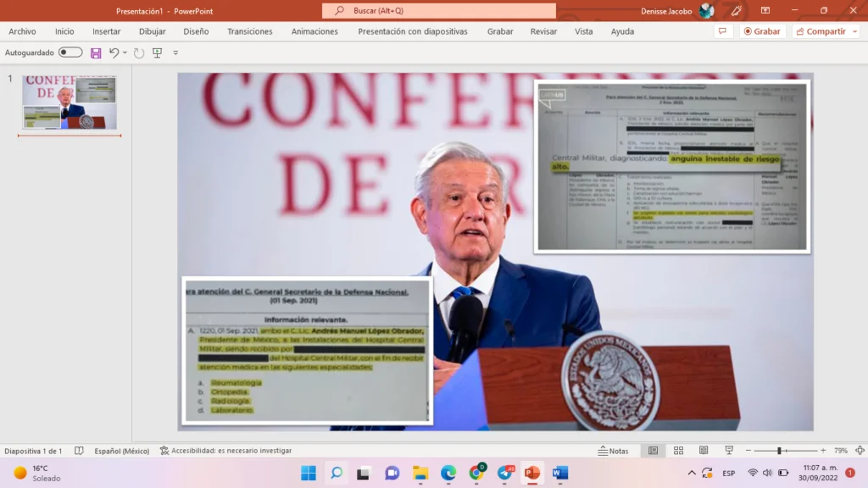Switch to Normal view icon
This screenshot has height=488, width=868.
654,451
